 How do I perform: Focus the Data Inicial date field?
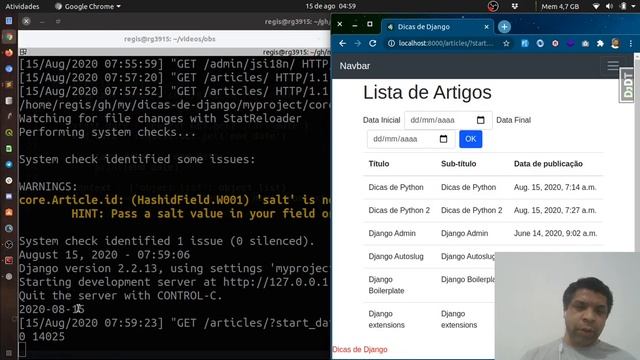click(x=448, y=120)
